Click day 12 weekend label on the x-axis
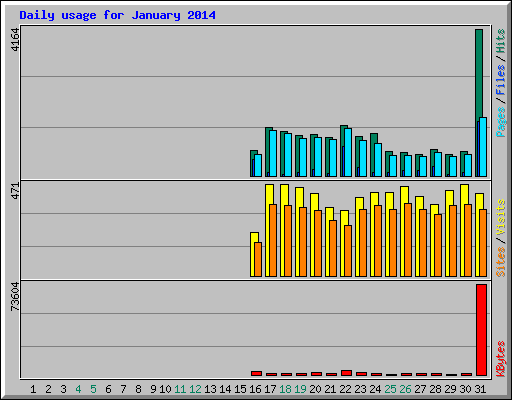 [x=195, y=389]
